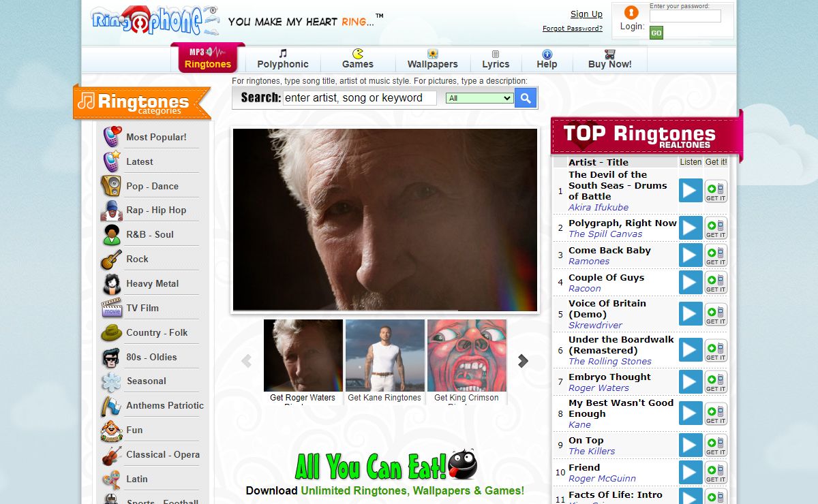Click the Anthems Patriotic flag icon
The width and height of the screenshot is (818, 504).
tap(112, 406)
